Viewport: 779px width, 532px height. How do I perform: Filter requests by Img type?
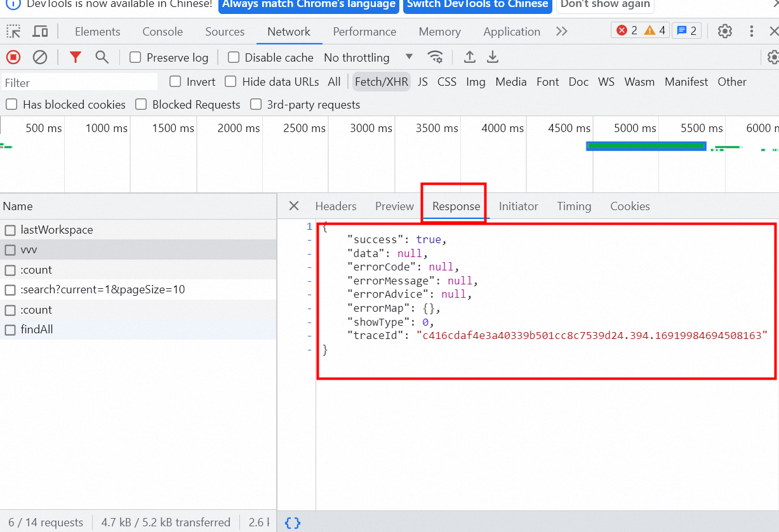click(x=476, y=81)
